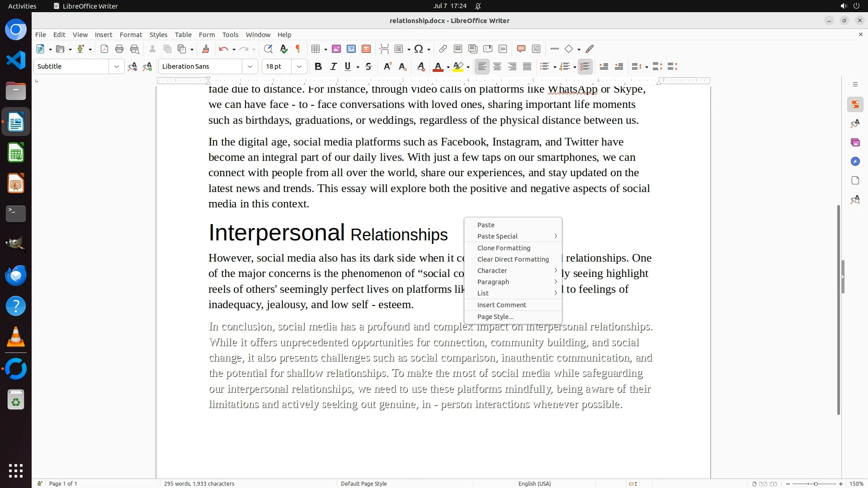Click the Find & Replace icon
The width and height of the screenshot is (868, 488).
coord(268,49)
